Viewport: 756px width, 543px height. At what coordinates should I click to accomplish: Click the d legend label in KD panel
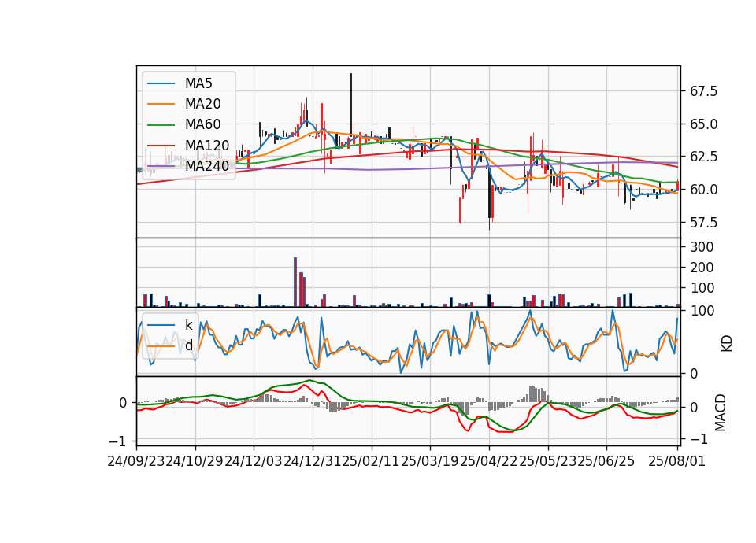coord(188,345)
